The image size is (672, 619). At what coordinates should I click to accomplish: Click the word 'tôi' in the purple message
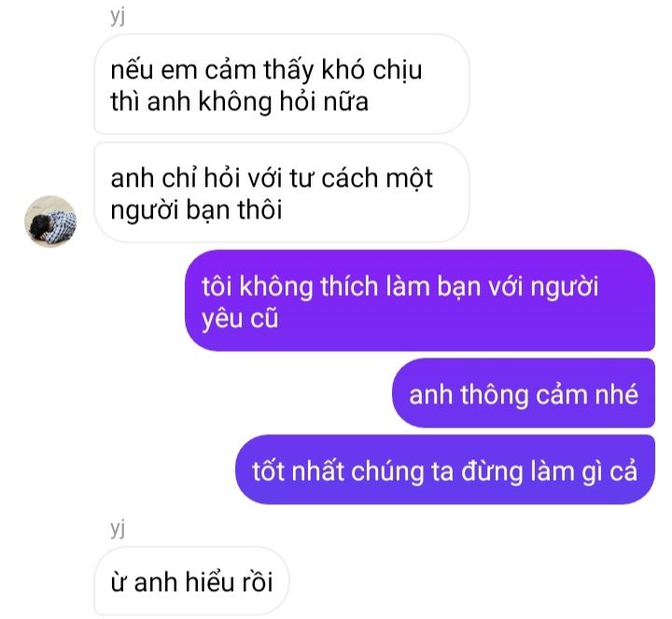click(x=217, y=287)
